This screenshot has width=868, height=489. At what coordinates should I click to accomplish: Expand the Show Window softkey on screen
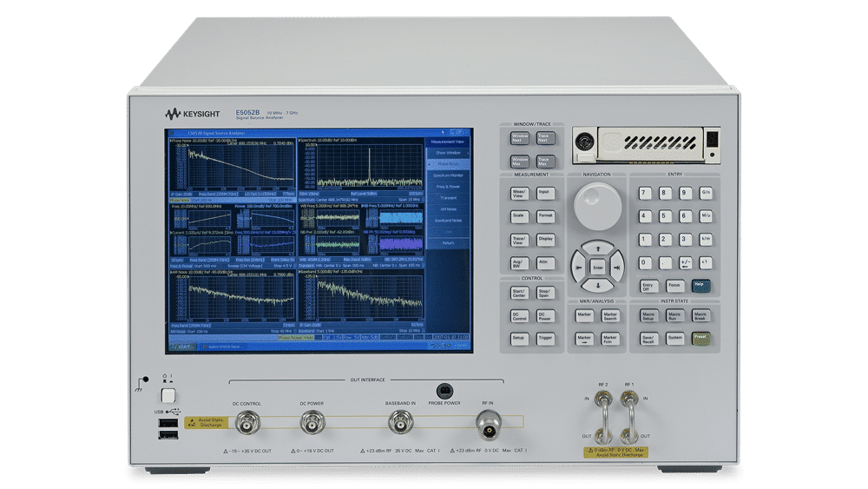click(449, 153)
